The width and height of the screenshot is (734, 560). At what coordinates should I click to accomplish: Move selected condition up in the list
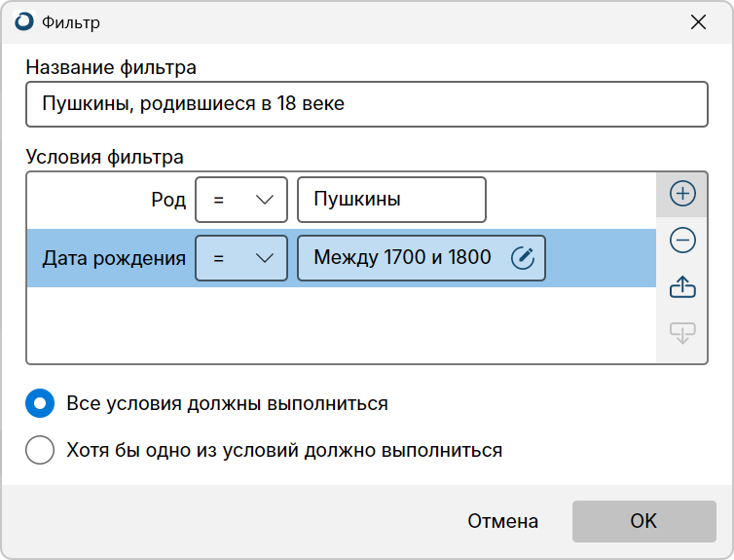[x=682, y=286]
